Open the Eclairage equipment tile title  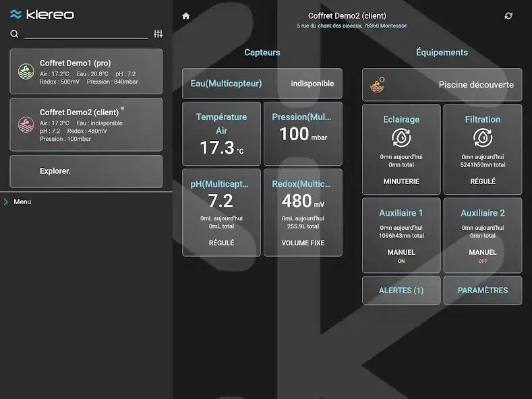pyautogui.click(x=401, y=119)
